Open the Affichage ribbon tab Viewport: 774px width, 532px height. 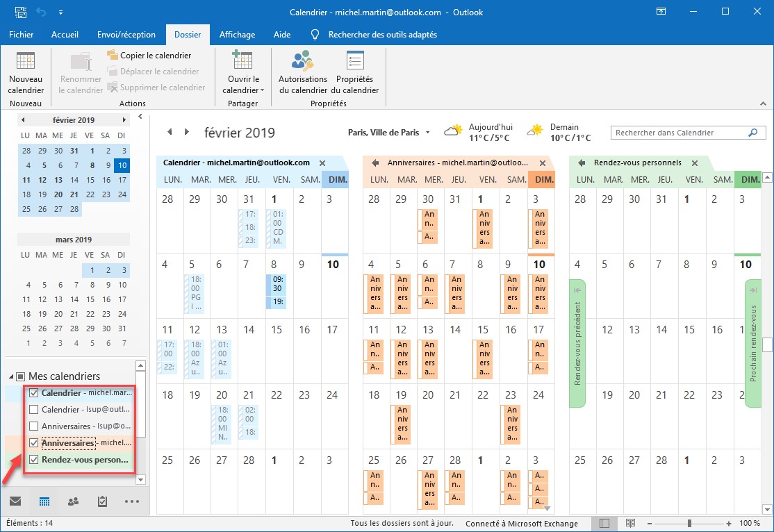click(x=237, y=34)
